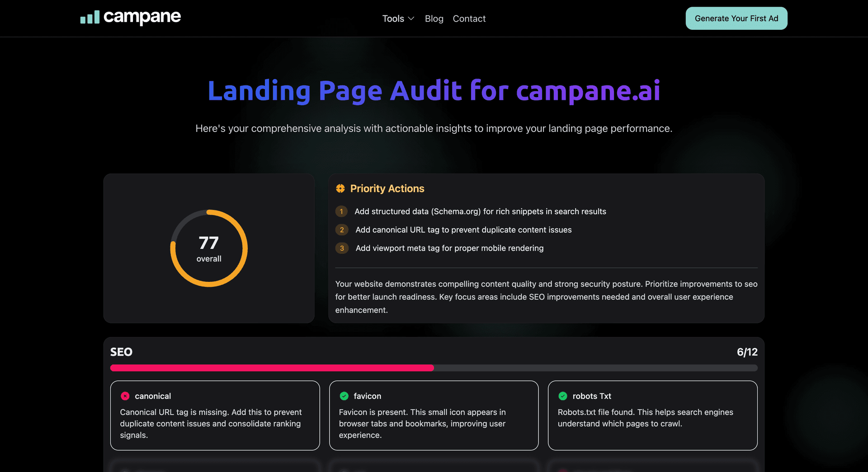Image resolution: width=868 pixels, height=472 pixels.
Task: Click the pink SEO progress bar
Action: click(x=272, y=368)
